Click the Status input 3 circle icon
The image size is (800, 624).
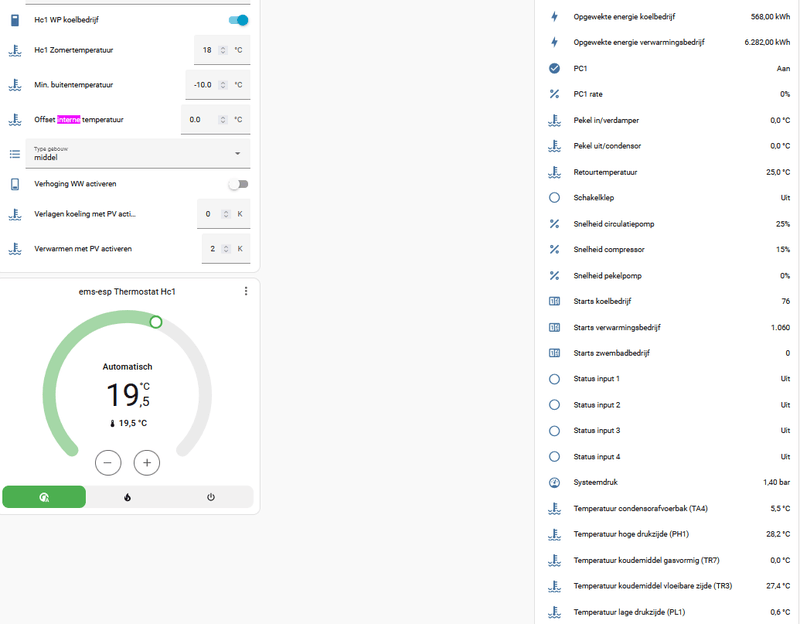(x=554, y=431)
